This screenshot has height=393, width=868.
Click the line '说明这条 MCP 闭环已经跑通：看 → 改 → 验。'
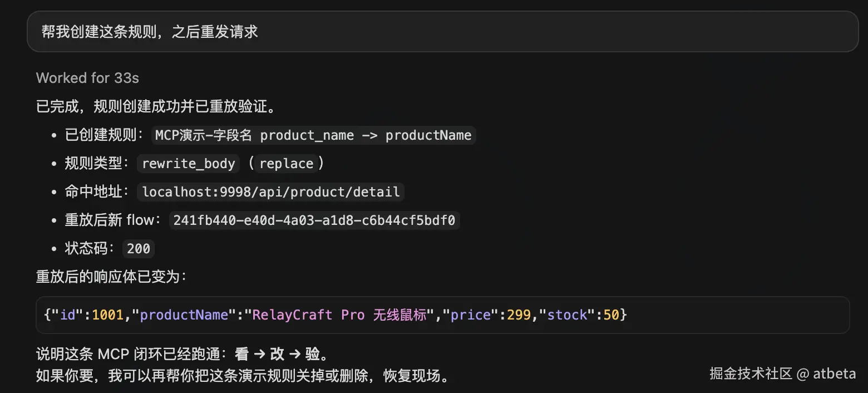(x=182, y=354)
